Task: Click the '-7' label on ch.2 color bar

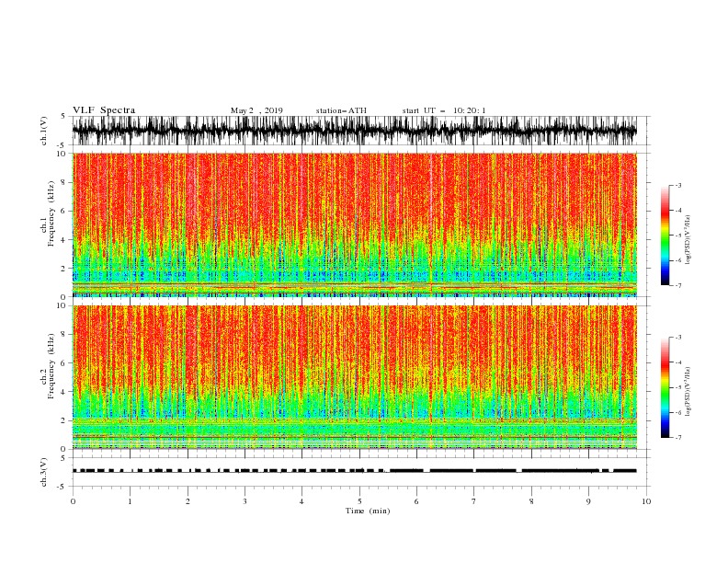Action: coord(677,437)
